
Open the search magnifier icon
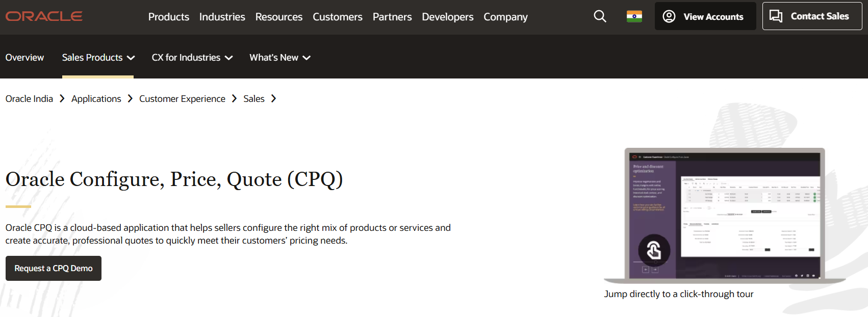coord(600,16)
